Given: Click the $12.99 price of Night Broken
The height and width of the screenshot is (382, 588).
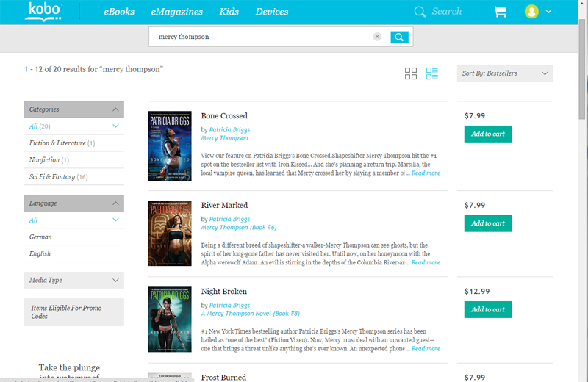Looking at the screenshot, I should click(477, 292).
